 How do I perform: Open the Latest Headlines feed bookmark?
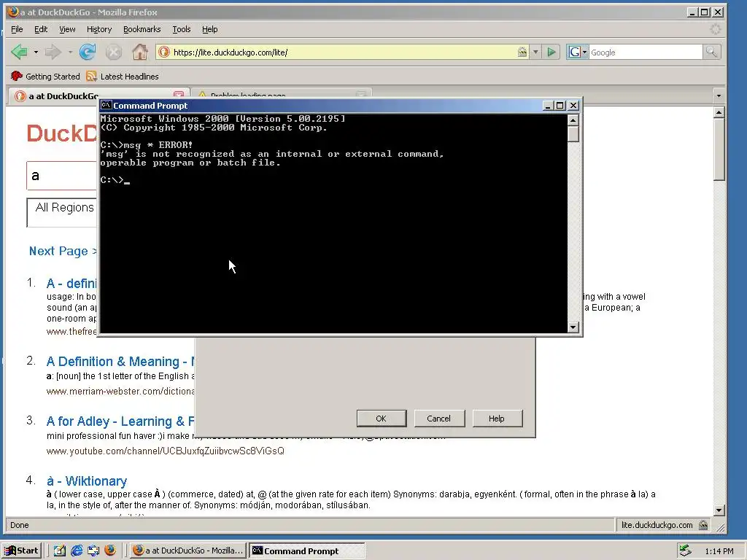pyautogui.click(x=123, y=76)
